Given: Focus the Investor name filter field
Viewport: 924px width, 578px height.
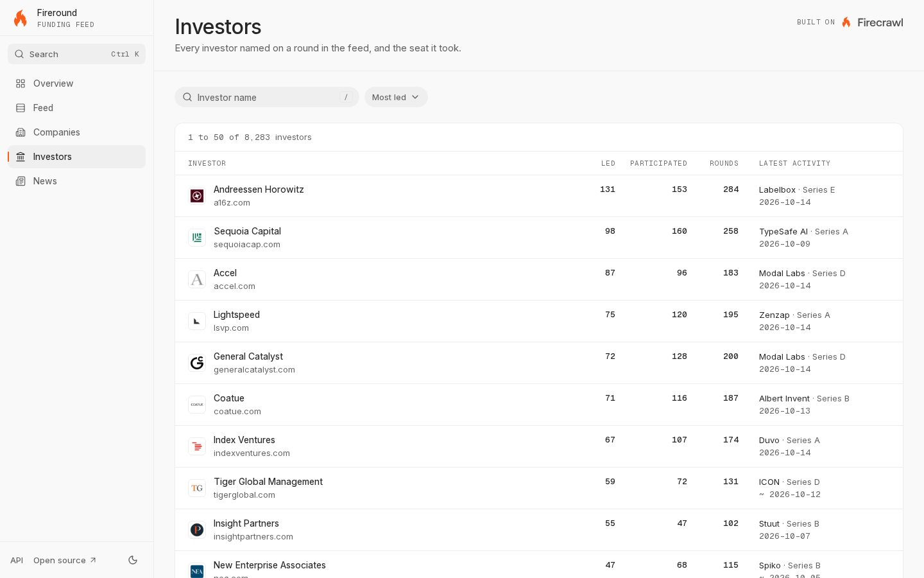Looking at the screenshot, I should (x=267, y=97).
